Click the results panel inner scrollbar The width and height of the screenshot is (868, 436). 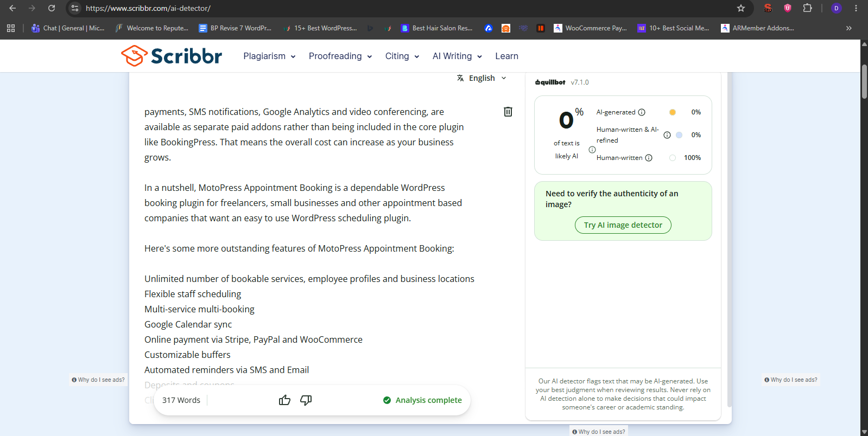729,239
